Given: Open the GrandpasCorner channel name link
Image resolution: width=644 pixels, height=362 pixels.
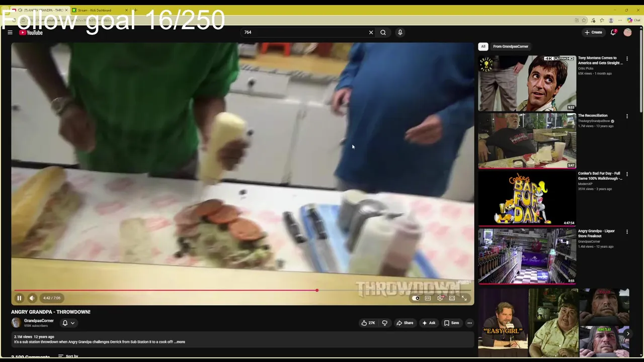Looking at the screenshot, I should 39,321.
